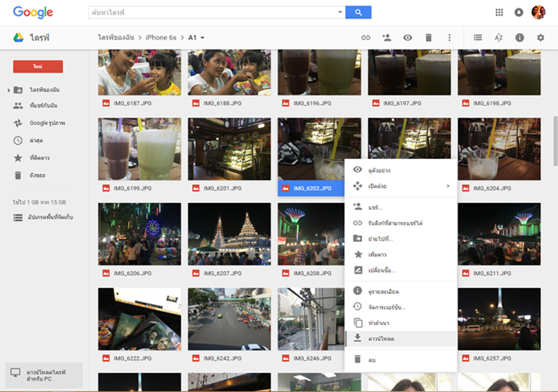Click IMG_6246.JPG file name
Image resolution: width=558 pixels, height=392 pixels.
coord(312,359)
